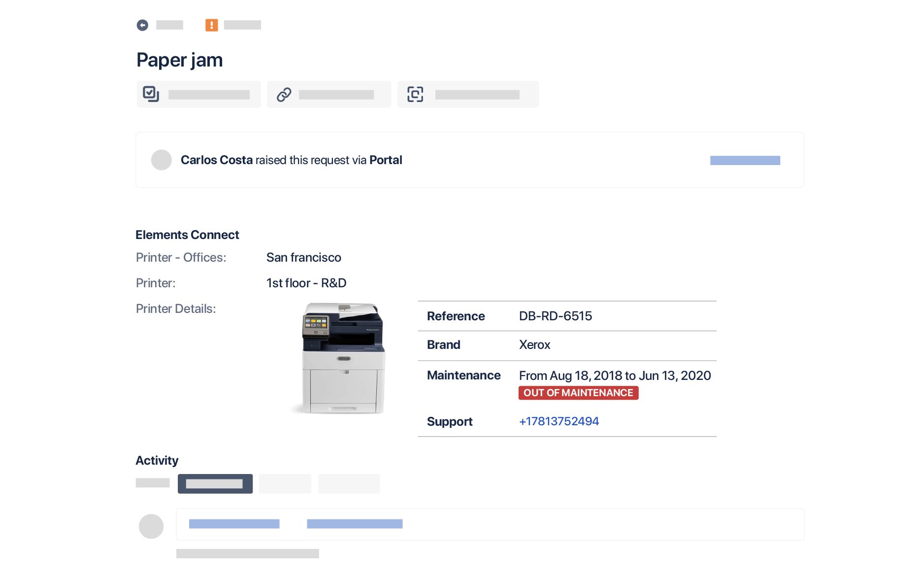
Task: Click the link chain icon button
Action: 329,94
